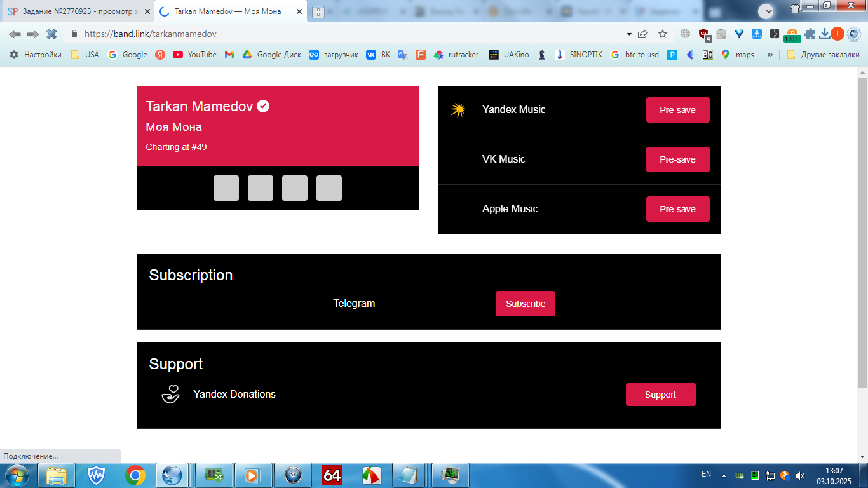Image resolution: width=868 pixels, height=488 pixels.
Task: Pre-save on Apple Music
Action: [677, 209]
